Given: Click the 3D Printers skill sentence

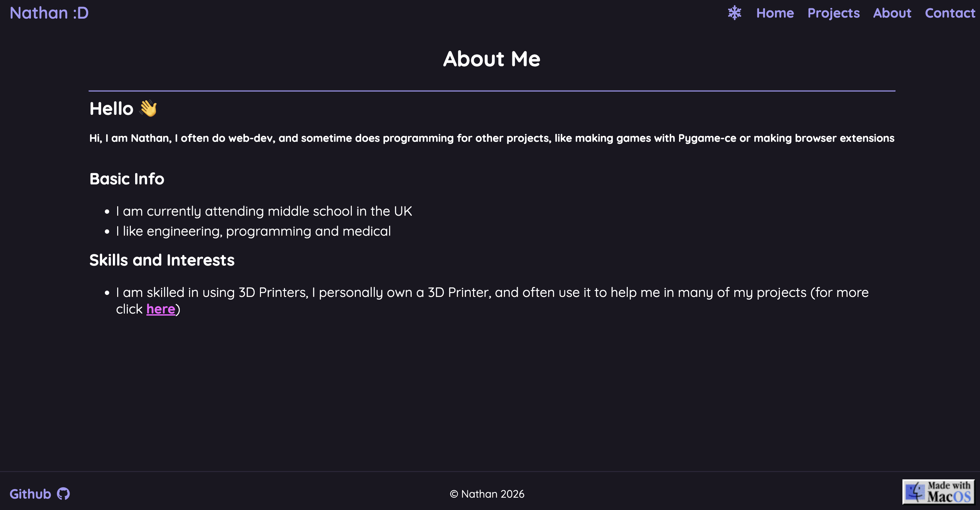Looking at the screenshot, I should pyautogui.click(x=492, y=293).
